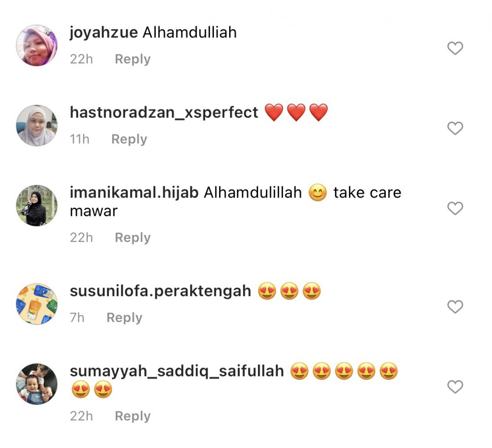
Task: Visit hastnoradzan_xsperfect username link
Action: tap(164, 112)
